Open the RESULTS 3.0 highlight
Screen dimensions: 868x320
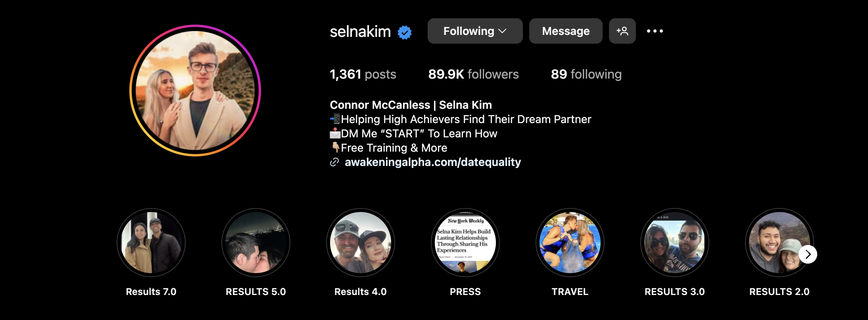tap(675, 243)
